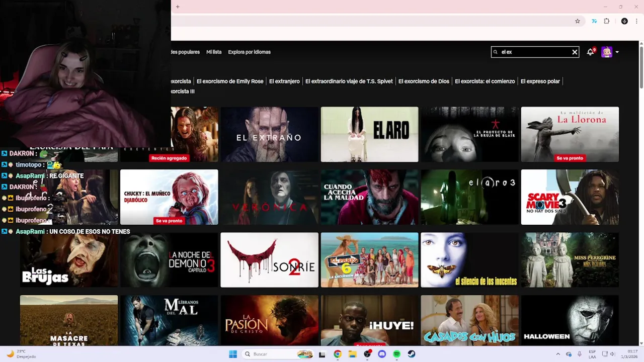Open the network tray icon
Image resolution: width=644 pixels, height=362 pixels.
(605, 354)
